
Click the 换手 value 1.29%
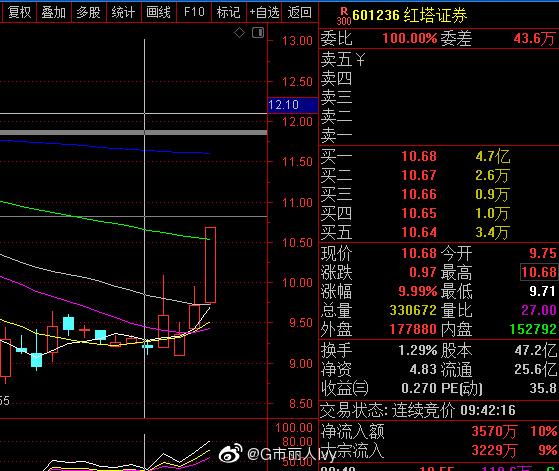click(417, 350)
